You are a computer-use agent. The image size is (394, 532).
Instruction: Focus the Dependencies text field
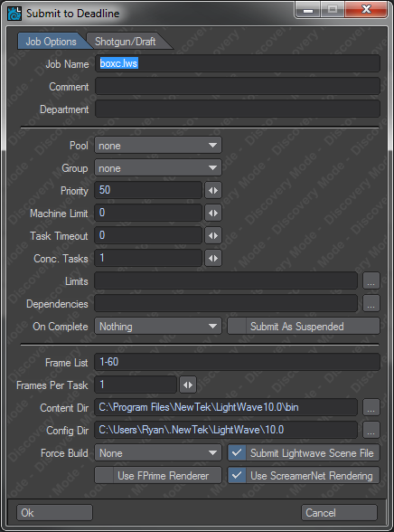point(226,303)
